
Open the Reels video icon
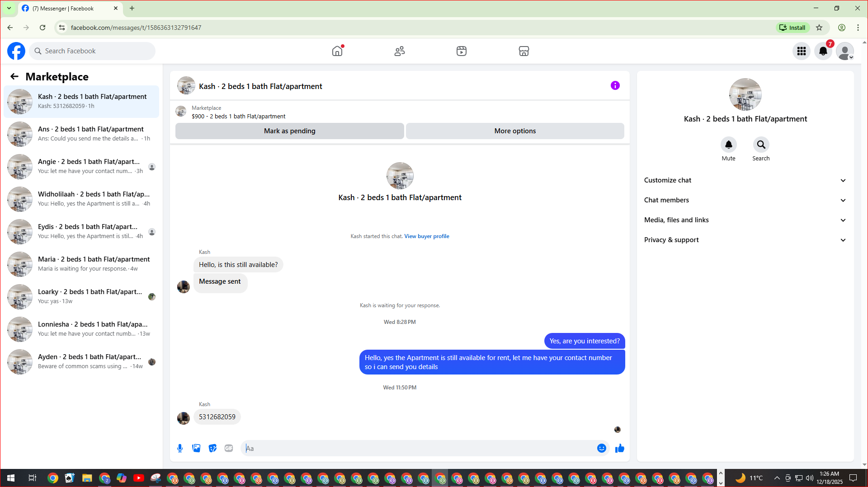[462, 51]
